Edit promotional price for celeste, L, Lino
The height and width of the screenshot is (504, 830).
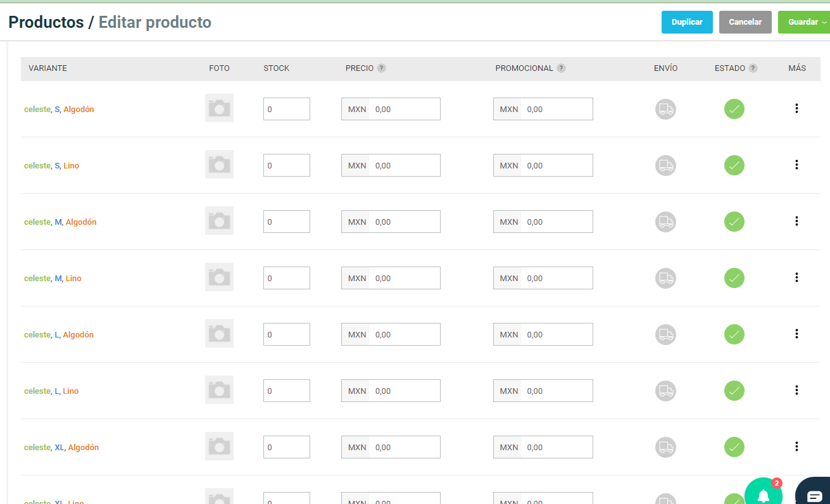tap(543, 391)
